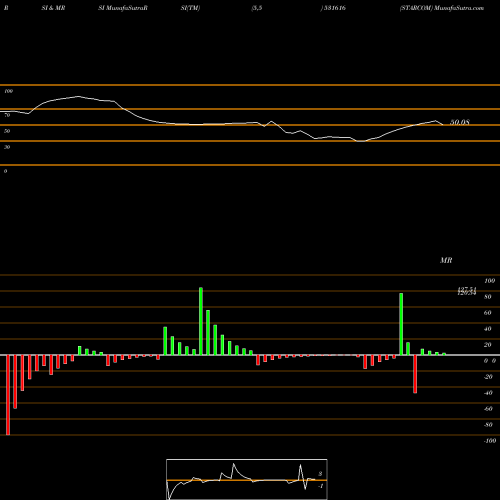
Task: Open the mini overview chart thumbnail at bottom
Action: 247,479
